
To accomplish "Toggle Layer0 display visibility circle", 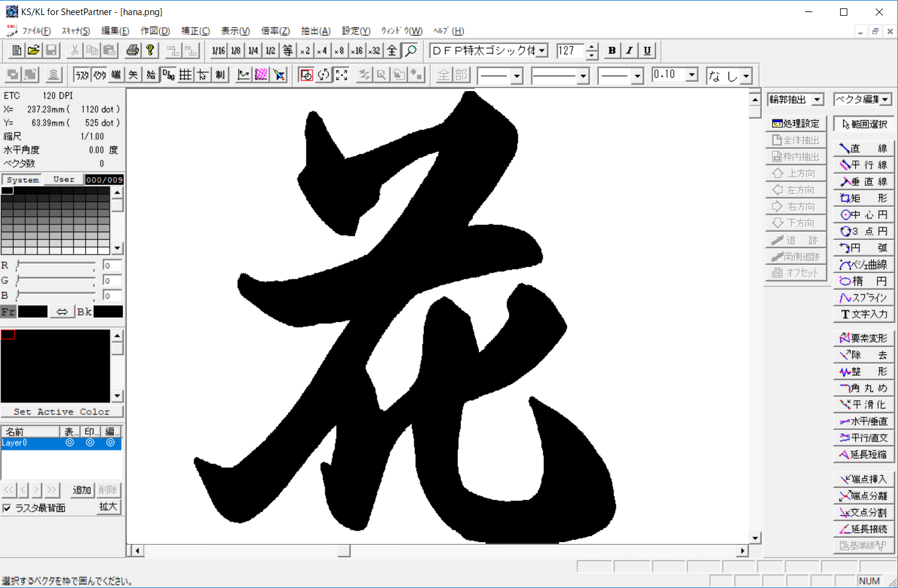I will [x=70, y=443].
